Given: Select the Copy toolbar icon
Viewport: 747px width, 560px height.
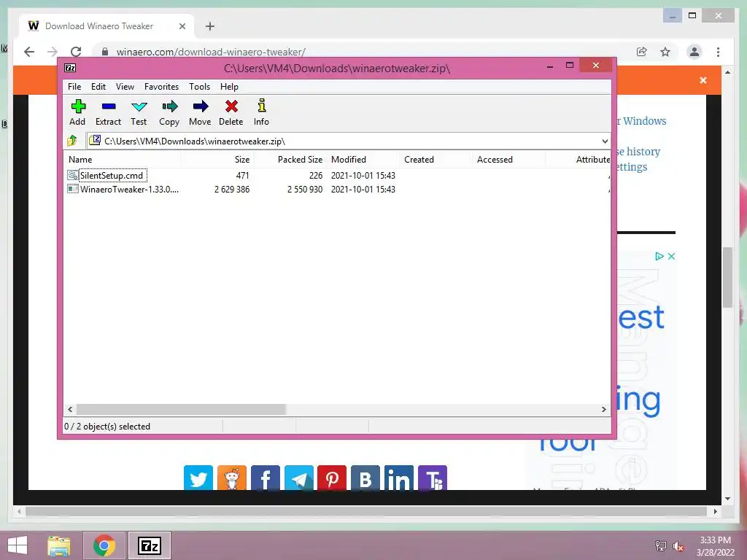Looking at the screenshot, I should pyautogui.click(x=169, y=112).
